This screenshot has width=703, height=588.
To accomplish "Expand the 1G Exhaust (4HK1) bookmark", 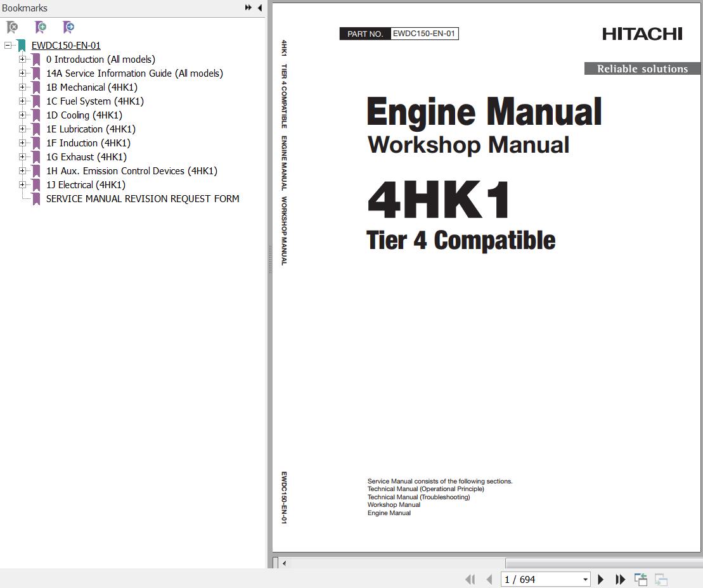I will click(x=22, y=157).
